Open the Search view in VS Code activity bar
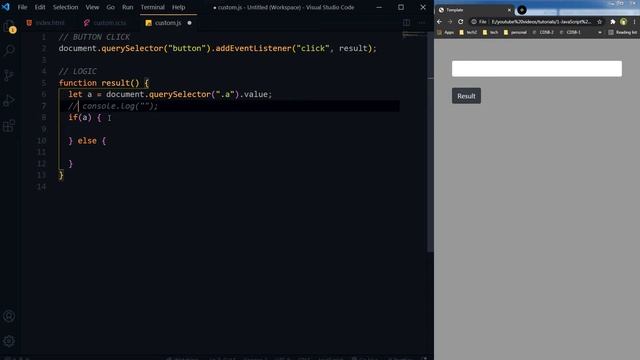This screenshot has width=640, height=360. pyautogui.click(x=9, y=50)
